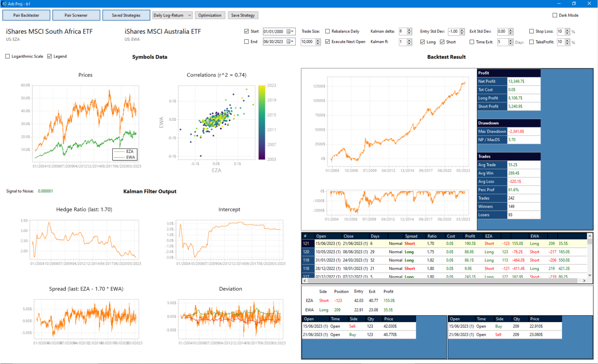Enable the Stop Loss checkbox
The height and width of the screenshot is (364, 598).
click(x=531, y=31)
